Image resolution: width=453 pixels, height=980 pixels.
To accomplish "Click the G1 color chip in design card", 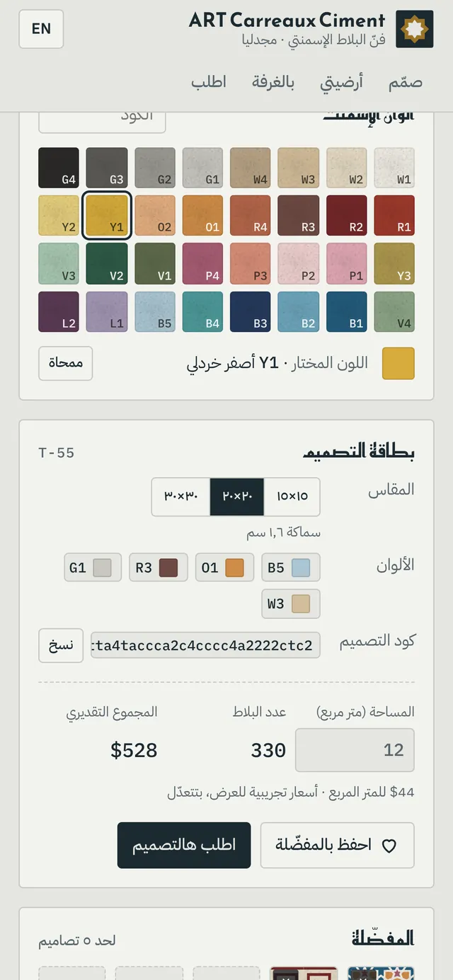I will click(93, 567).
